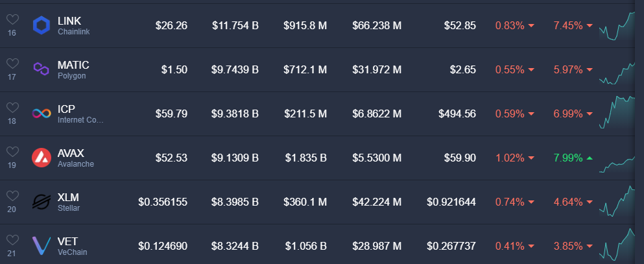
Task: Click MATIC market cap $9.7439 B
Action: click(x=235, y=70)
